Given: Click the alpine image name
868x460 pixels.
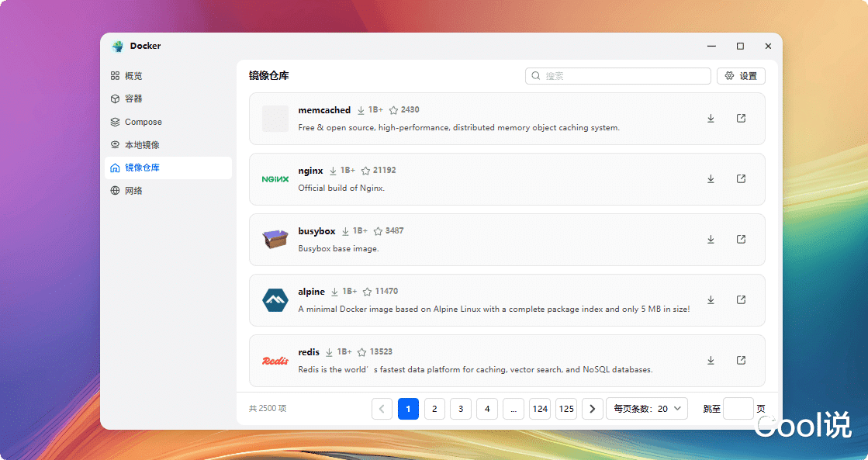Looking at the screenshot, I should [x=312, y=291].
